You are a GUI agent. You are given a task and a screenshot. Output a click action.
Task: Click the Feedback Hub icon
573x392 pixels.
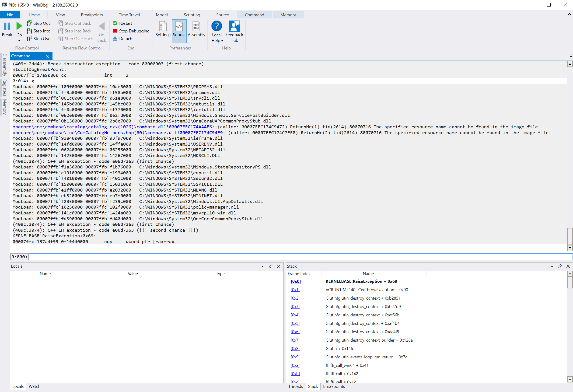point(234,26)
